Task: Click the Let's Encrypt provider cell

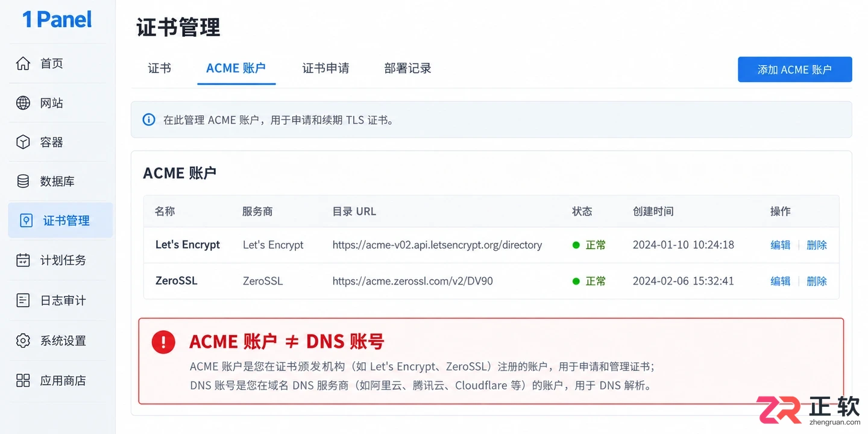Action: click(273, 245)
